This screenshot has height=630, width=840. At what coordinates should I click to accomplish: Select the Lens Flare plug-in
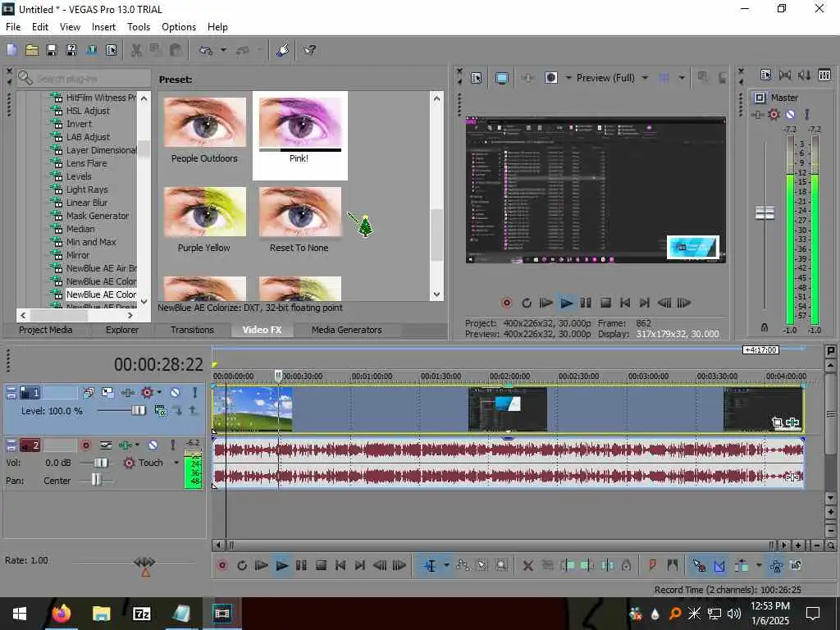coord(86,163)
